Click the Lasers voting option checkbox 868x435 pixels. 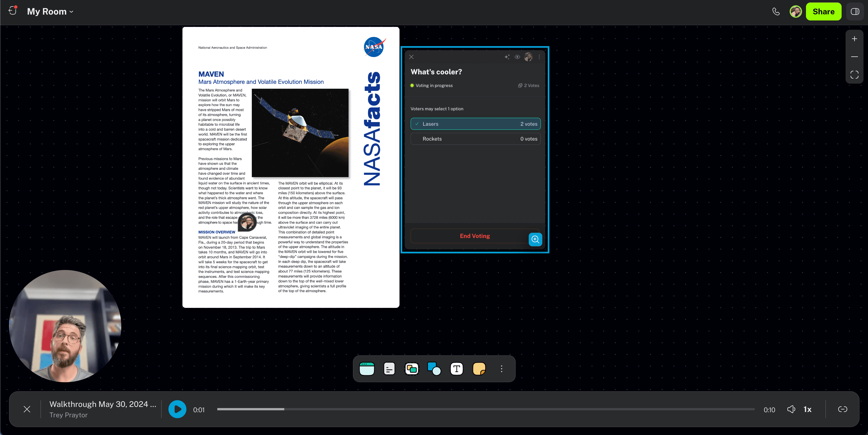(x=417, y=123)
